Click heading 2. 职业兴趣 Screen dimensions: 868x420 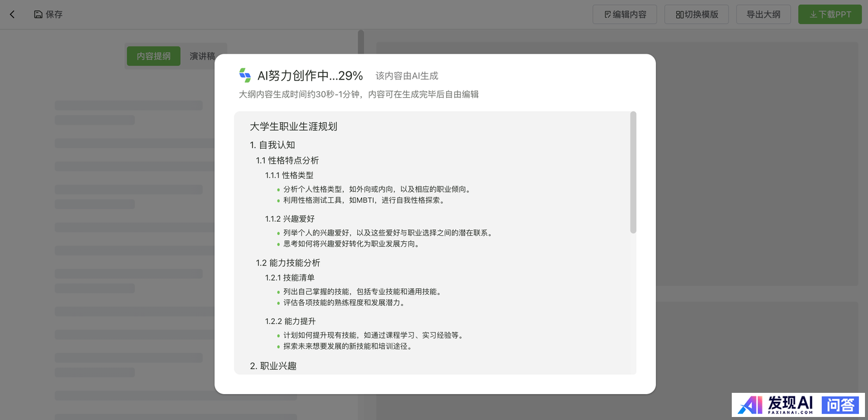pos(273,366)
